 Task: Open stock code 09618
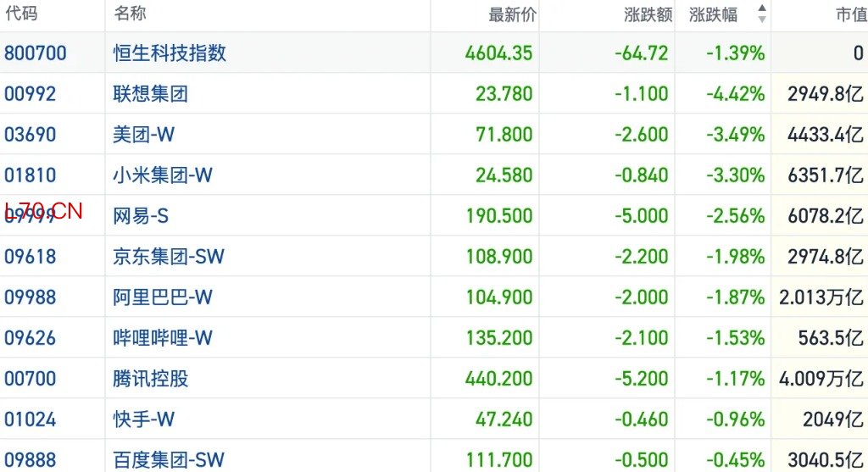tap(31, 256)
